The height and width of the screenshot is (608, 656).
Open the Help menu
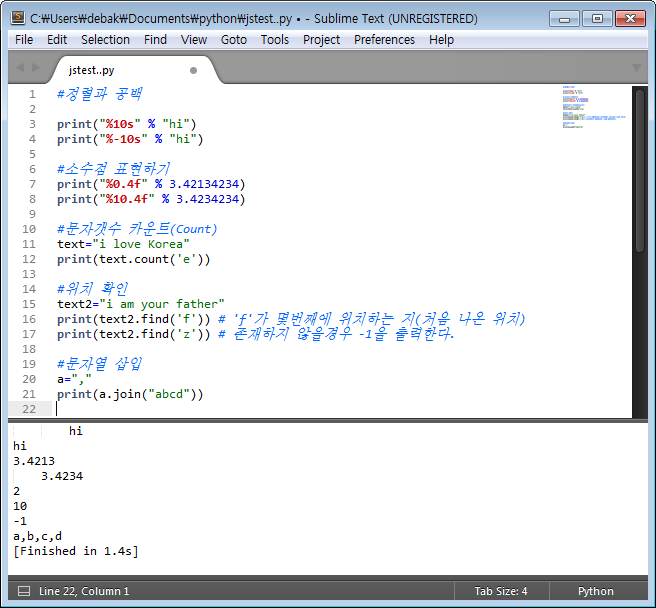(x=441, y=40)
